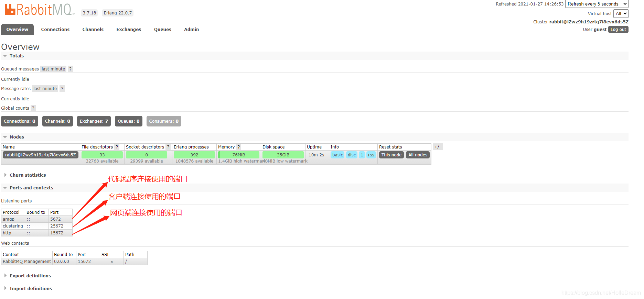Screen dimensions: 644x299
Task: Switch to the Overview tab
Action: tap(17, 29)
